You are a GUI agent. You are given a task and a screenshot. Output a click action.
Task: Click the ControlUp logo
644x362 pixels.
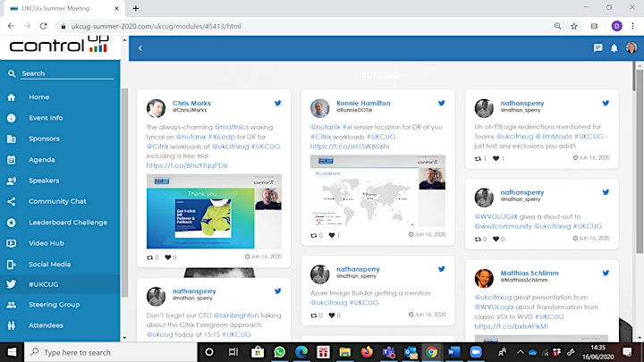59,45
